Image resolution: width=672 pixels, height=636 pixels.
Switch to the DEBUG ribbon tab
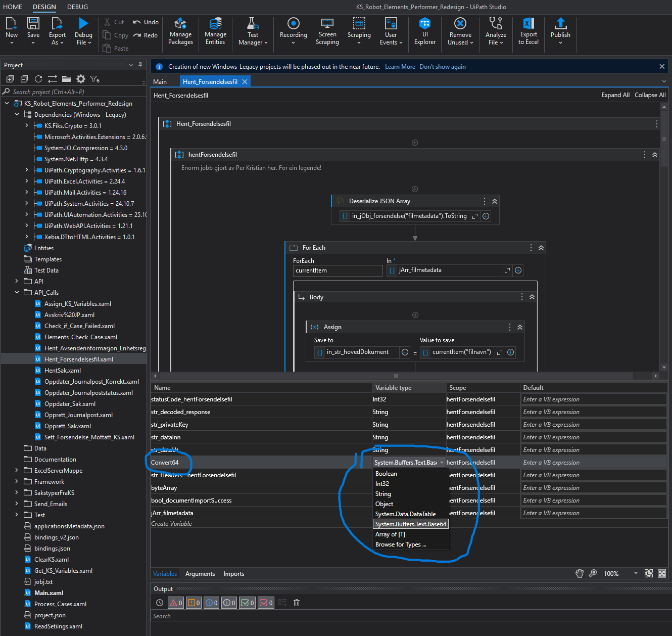[77, 7]
